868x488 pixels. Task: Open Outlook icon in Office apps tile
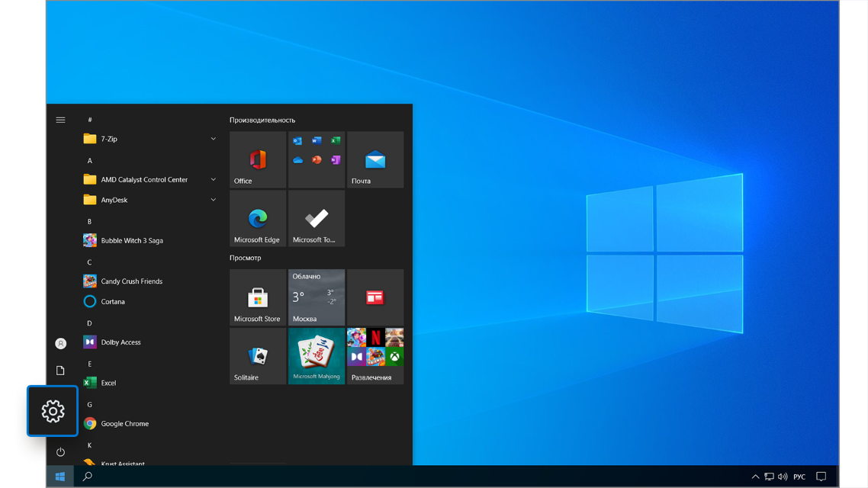click(x=297, y=140)
